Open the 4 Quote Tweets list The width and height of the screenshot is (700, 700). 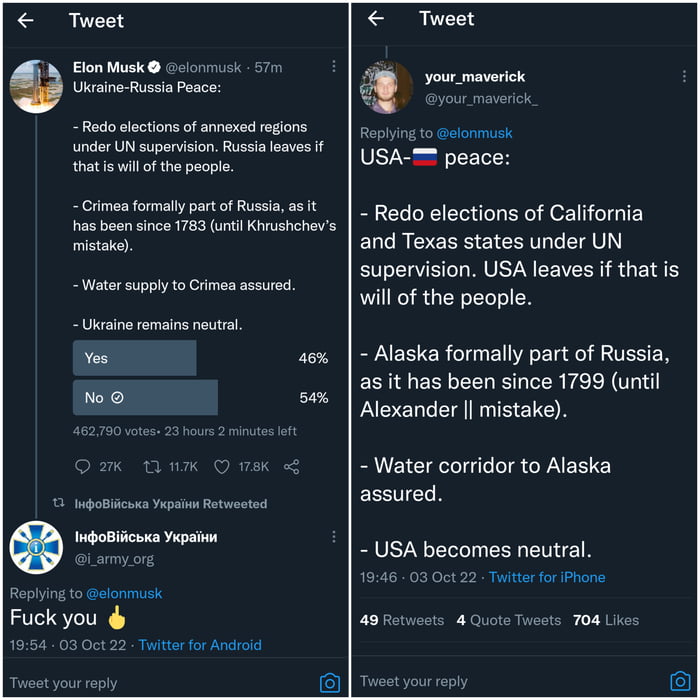(508, 620)
